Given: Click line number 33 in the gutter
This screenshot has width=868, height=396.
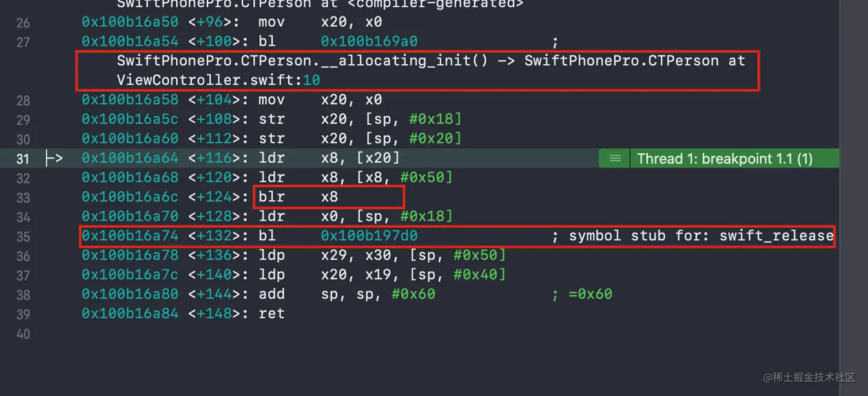Looking at the screenshot, I should click(x=22, y=197).
